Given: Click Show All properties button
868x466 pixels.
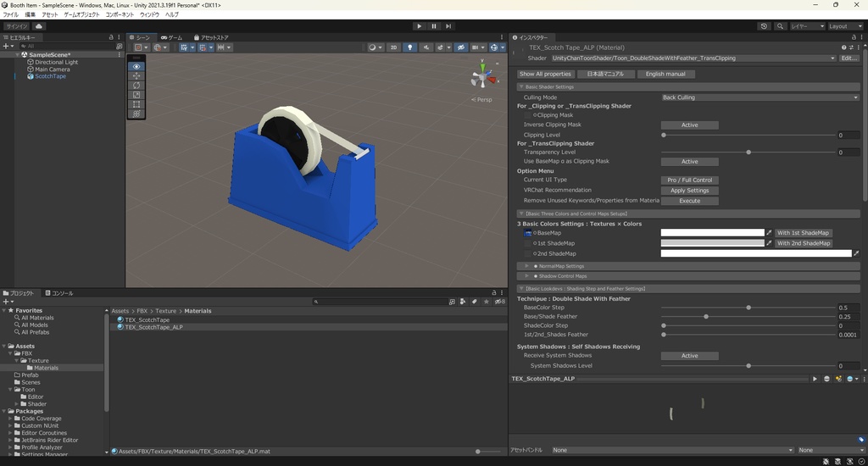Looking at the screenshot, I should click(545, 75).
